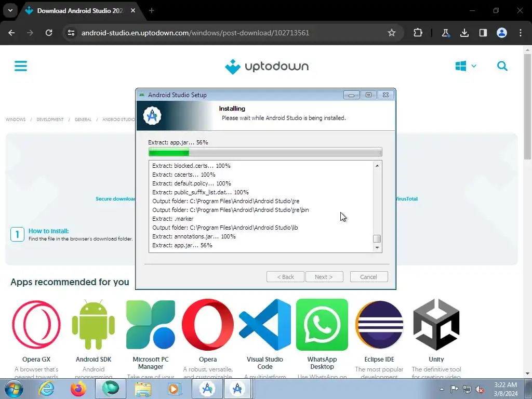Viewport: 532px width, 399px height.
Task: Show hidden system tray icons
Action: point(442,389)
